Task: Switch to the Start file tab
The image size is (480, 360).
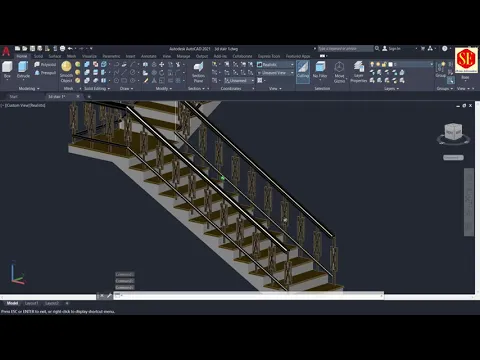Action: [x=14, y=97]
